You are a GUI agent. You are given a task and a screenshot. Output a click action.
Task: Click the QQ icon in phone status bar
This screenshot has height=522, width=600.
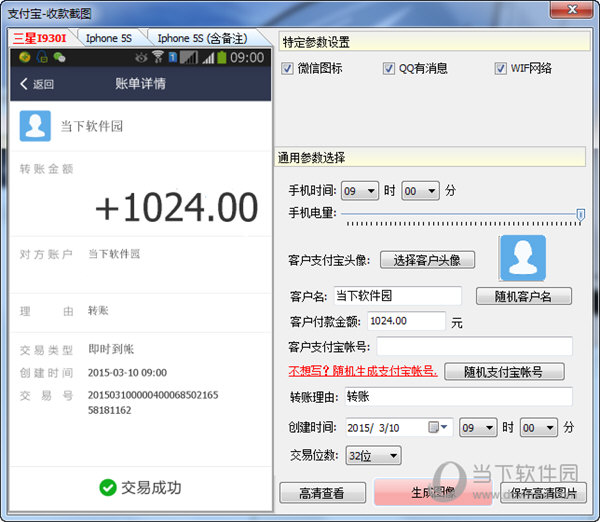pos(42,57)
